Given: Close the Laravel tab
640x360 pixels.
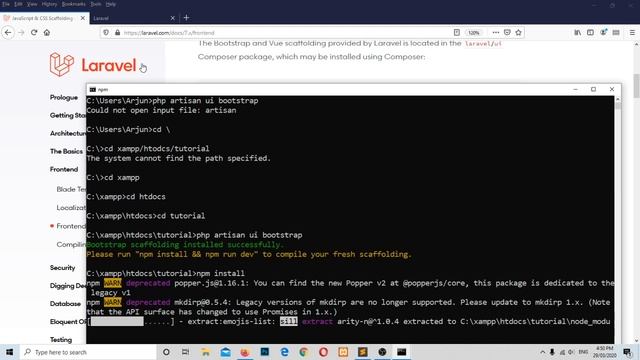Looking at the screenshot, I should [172, 18].
